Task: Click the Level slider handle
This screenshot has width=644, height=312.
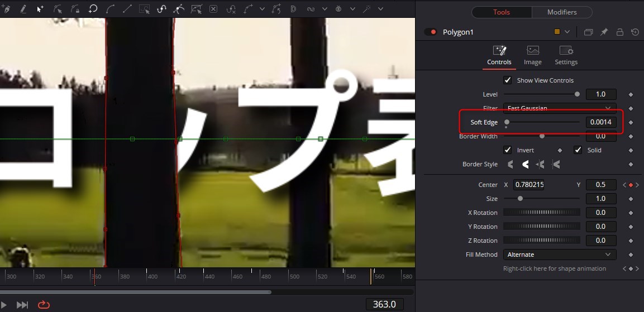Action: (577, 94)
